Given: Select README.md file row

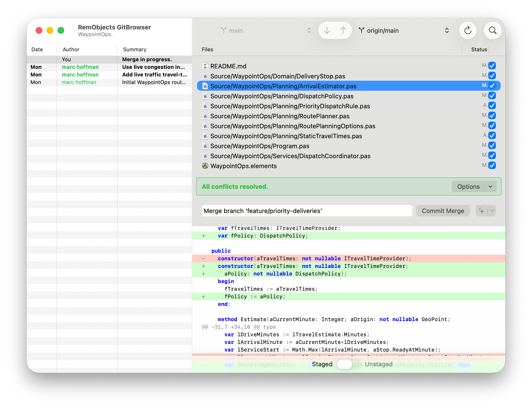Looking at the screenshot, I should [x=349, y=66].
